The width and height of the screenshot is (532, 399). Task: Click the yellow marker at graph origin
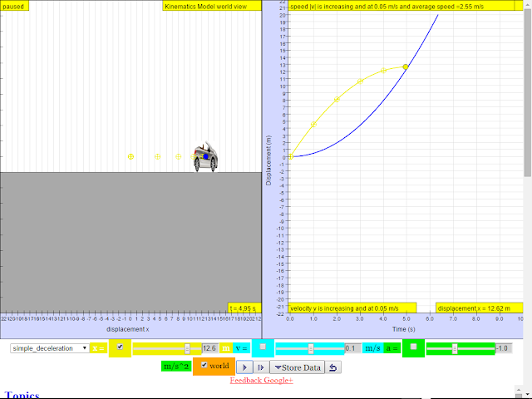(291, 157)
